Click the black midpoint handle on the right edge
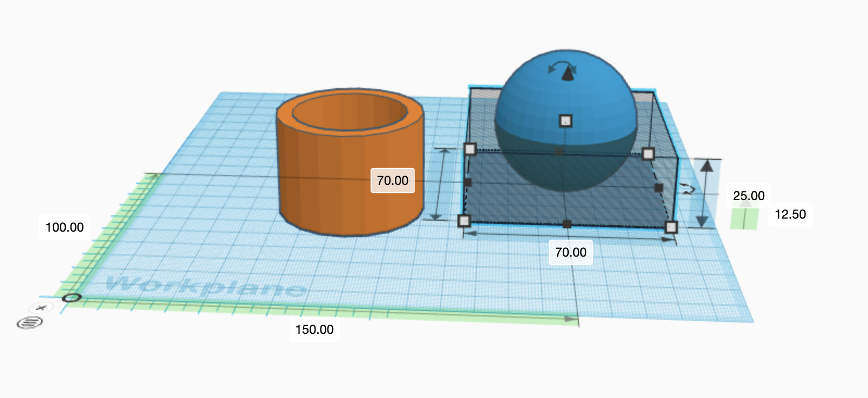The image size is (868, 398). (x=659, y=188)
